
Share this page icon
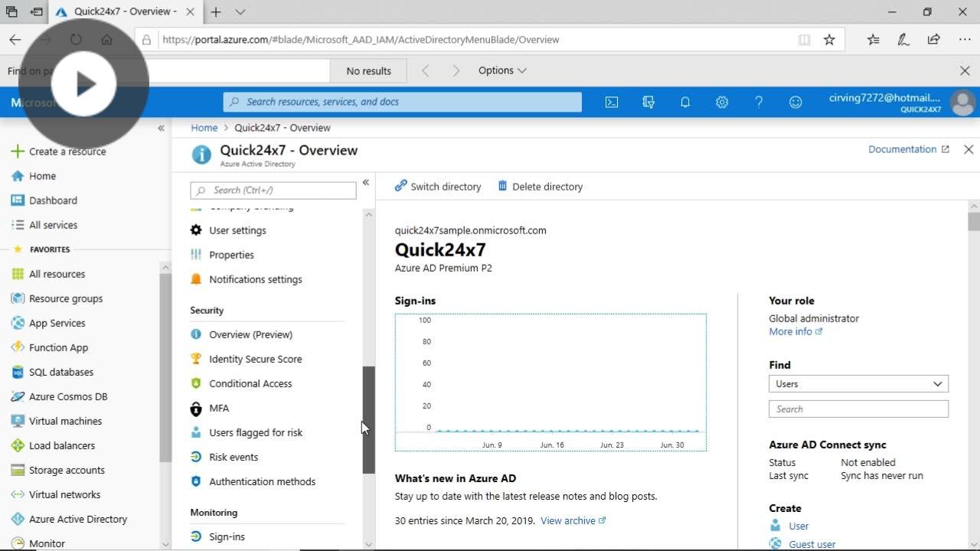point(933,40)
